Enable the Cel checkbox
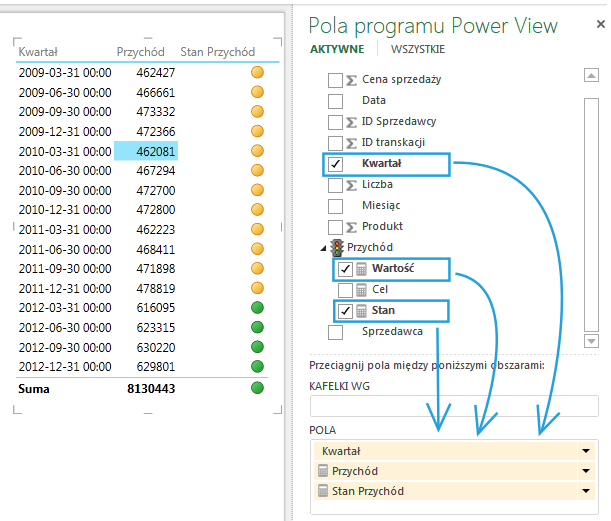 click(x=346, y=290)
